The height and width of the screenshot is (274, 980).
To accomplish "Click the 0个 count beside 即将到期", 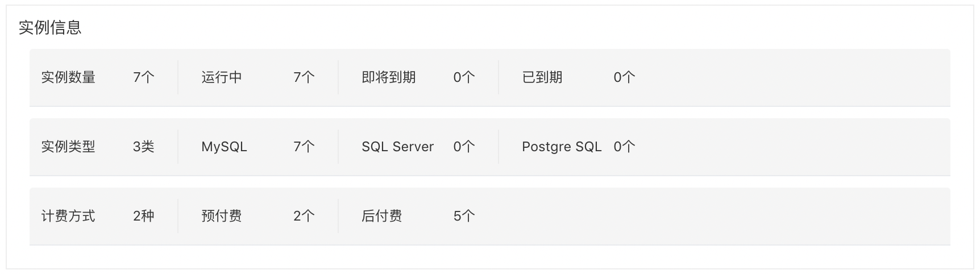I will tap(464, 77).
